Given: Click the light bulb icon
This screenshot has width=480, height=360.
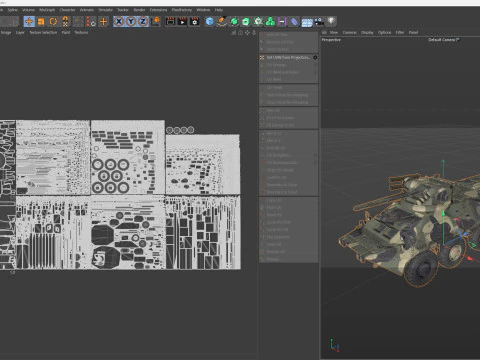Looking at the screenshot, I should pos(331,22).
